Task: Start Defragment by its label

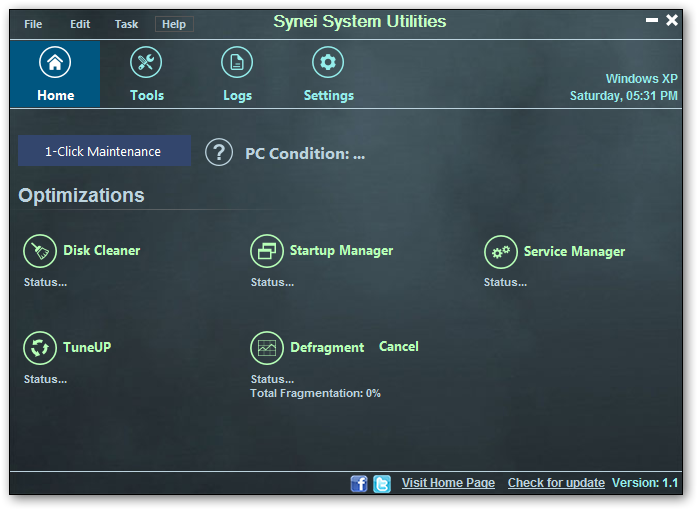Action: click(327, 347)
